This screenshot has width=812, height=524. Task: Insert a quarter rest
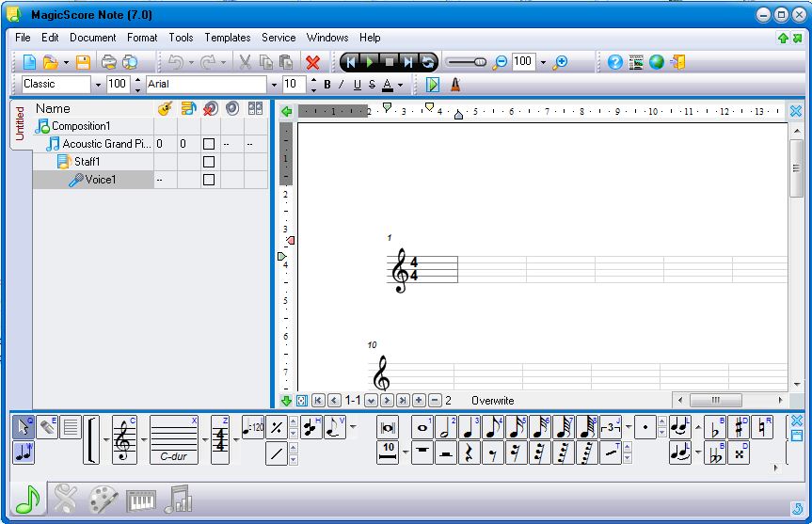tap(470, 453)
